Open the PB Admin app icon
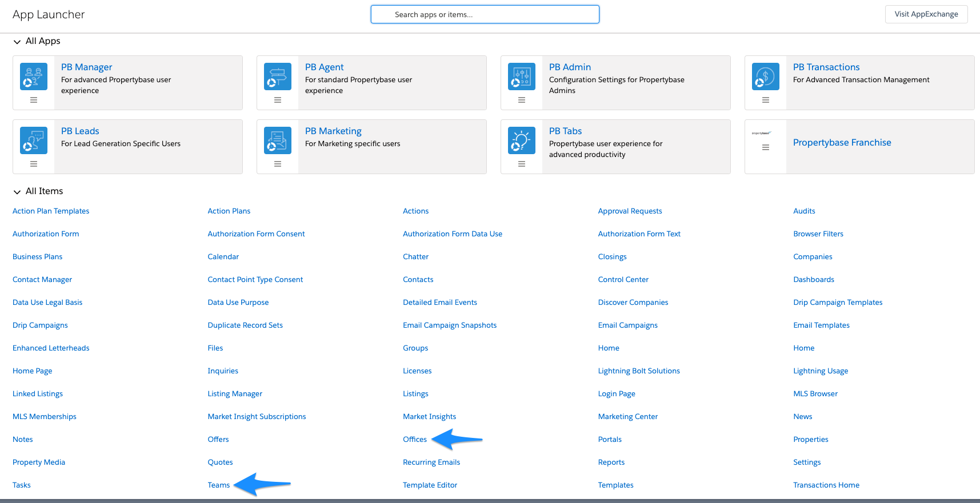 click(x=522, y=77)
